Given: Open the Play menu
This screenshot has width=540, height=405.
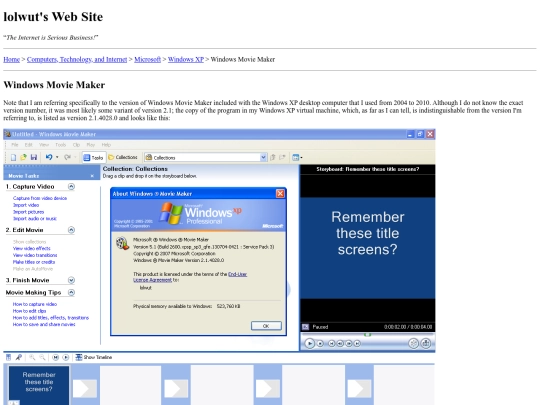Looking at the screenshot, I should (x=91, y=145).
